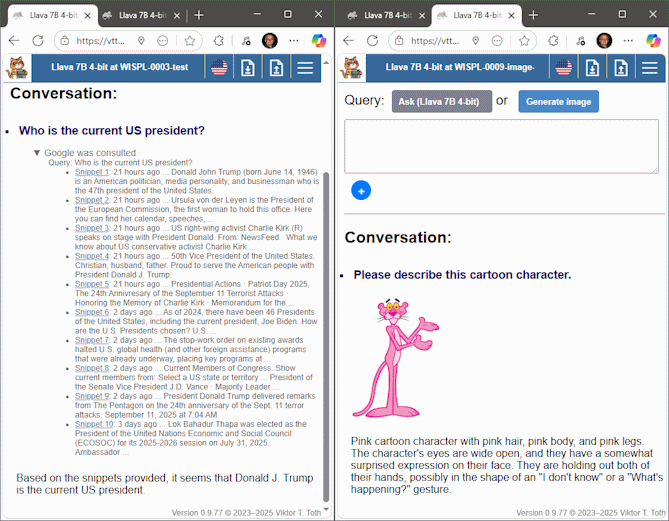Image resolution: width=669 pixels, height=521 pixels.
Task: Open the Snippet 4 link
Action: tap(92, 256)
